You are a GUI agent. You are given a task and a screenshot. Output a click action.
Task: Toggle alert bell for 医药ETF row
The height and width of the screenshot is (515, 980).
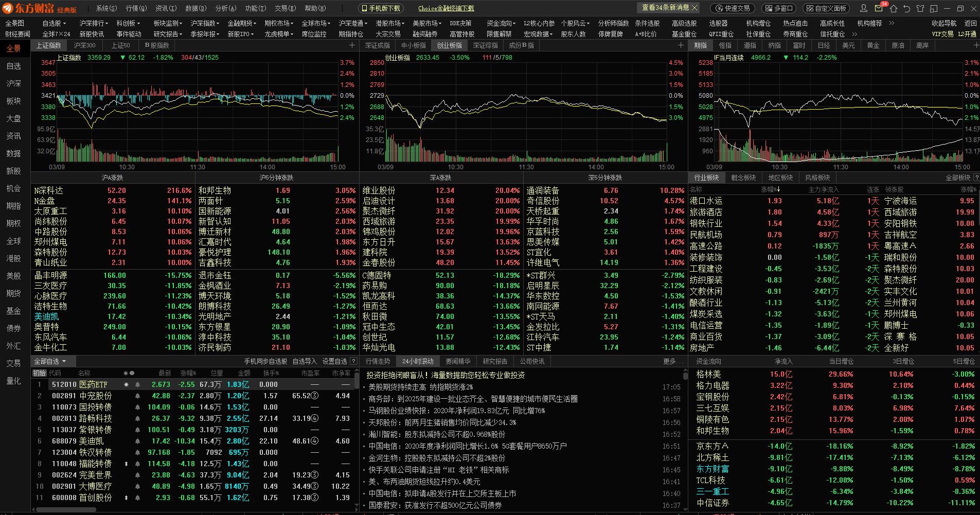click(137, 384)
